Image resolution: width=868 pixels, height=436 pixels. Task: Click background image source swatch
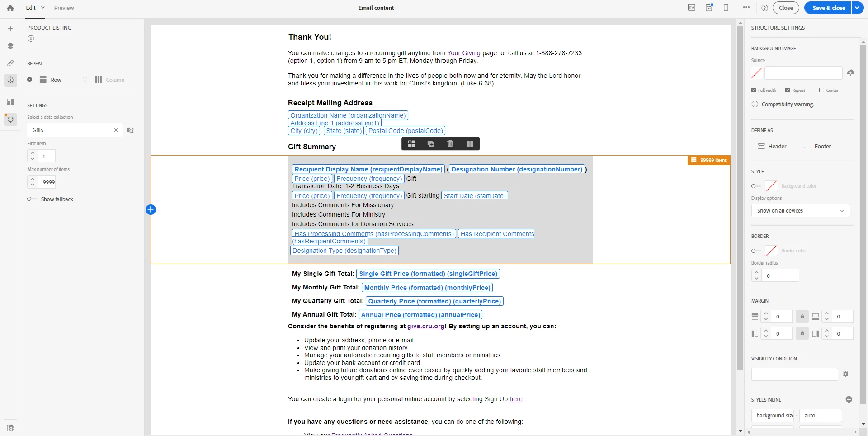pyautogui.click(x=757, y=73)
